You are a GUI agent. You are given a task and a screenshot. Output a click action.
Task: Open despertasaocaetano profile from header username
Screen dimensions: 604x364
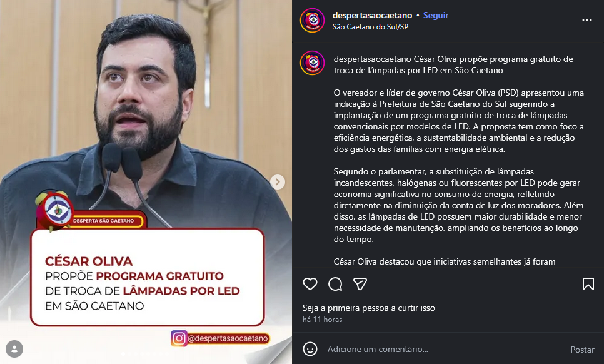(372, 16)
